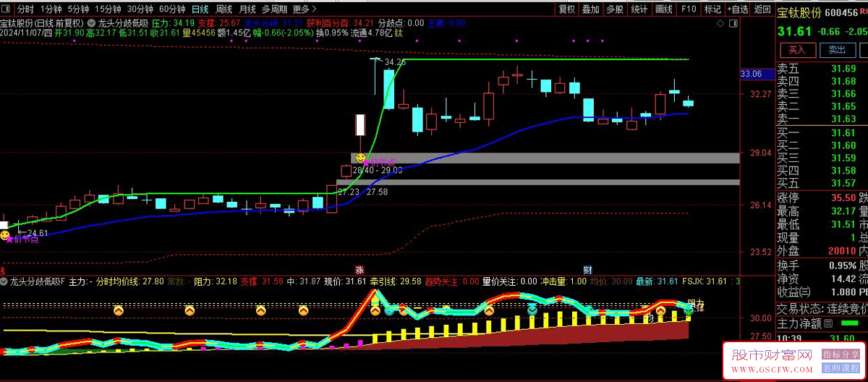Viewport: 868px width, 382px height.
Task: Click the 名师课程 link in banner
Action: tap(840, 368)
